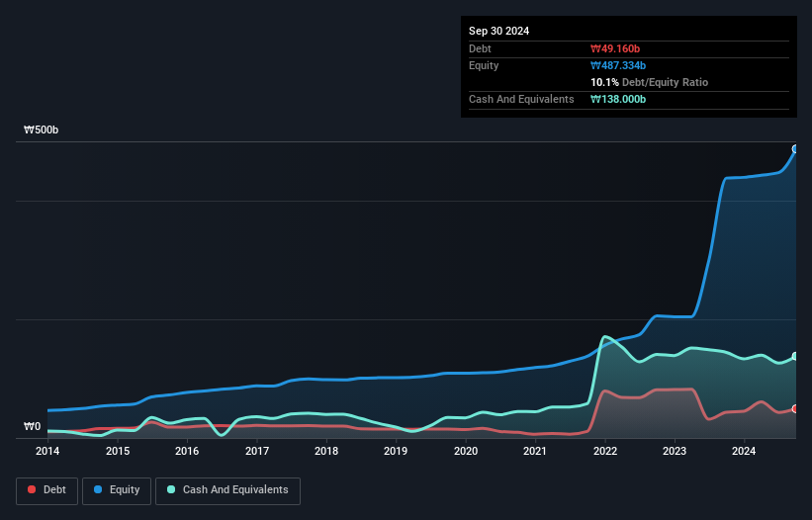Click the ₩49.160b debt value
The height and width of the screenshot is (520, 812).
click(x=615, y=48)
